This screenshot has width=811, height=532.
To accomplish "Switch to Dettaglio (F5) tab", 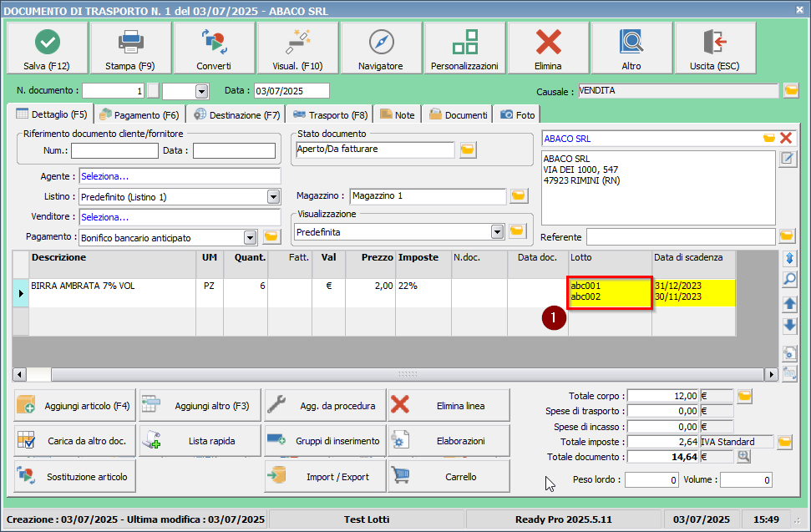I will (51, 114).
